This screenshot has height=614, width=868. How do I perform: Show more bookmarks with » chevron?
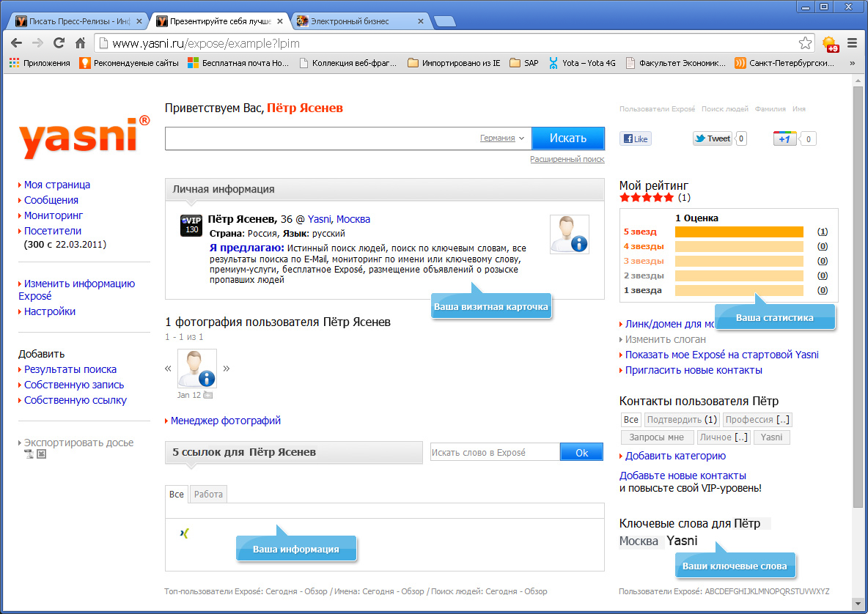click(852, 63)
